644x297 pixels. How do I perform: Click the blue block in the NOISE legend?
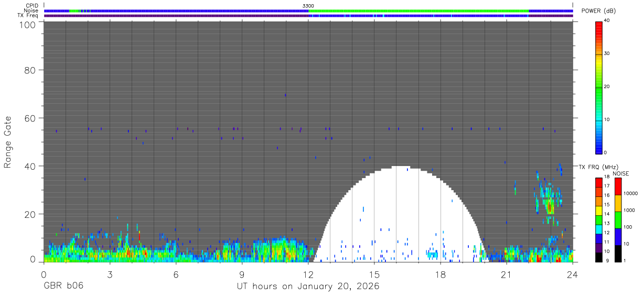pyautogui.click(x=618, y=237)
